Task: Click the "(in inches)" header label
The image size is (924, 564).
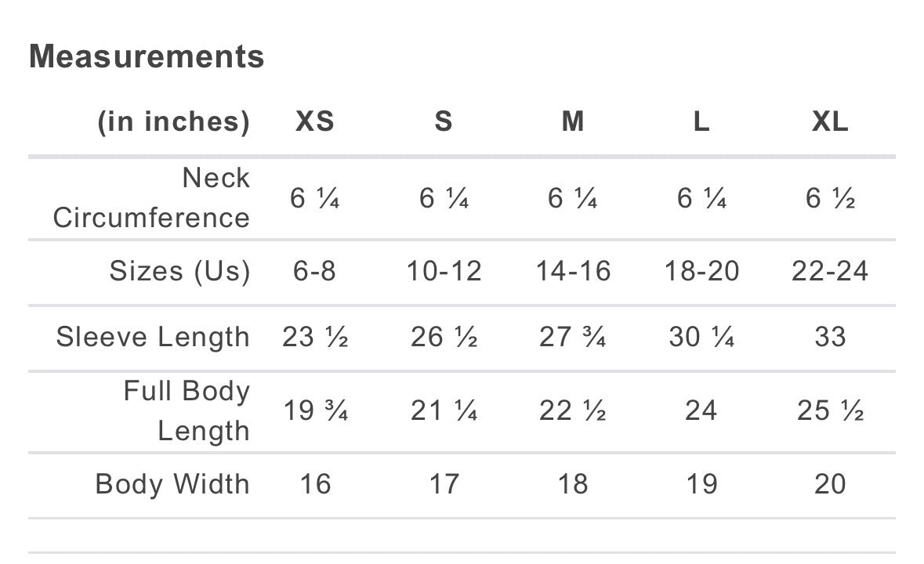Action: coord(173,121)
